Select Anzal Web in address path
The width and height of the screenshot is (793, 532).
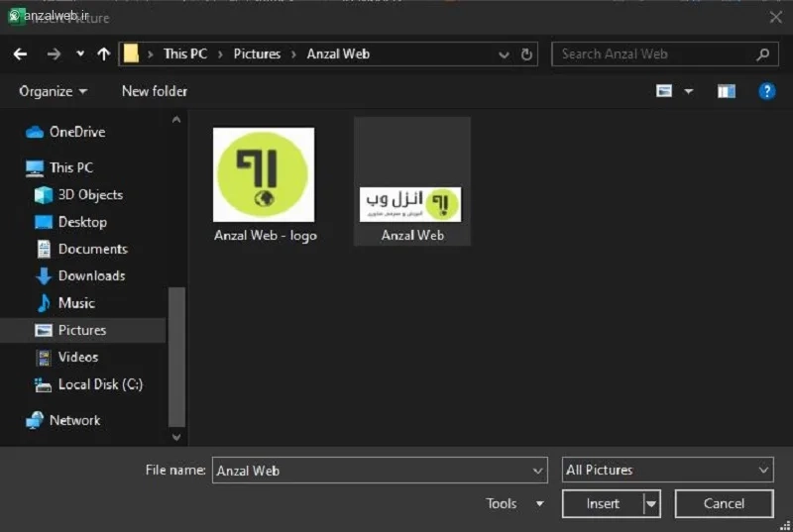pos(338,54)
